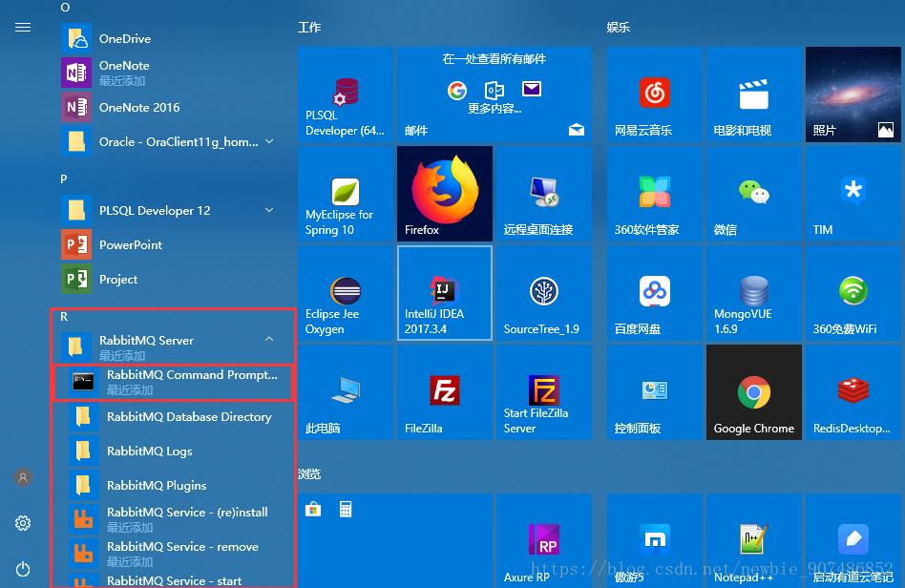The width and height of the screenshot is (905, 588).
Task: Click the Outlook icon in mail tile
Action: point(495,90)
